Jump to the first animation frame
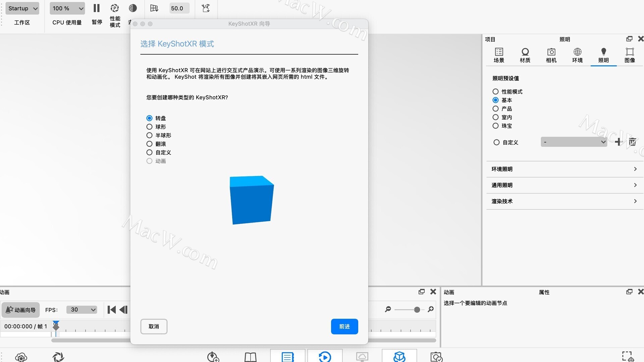Screen dimensions: 644x362 click(111, 310)
